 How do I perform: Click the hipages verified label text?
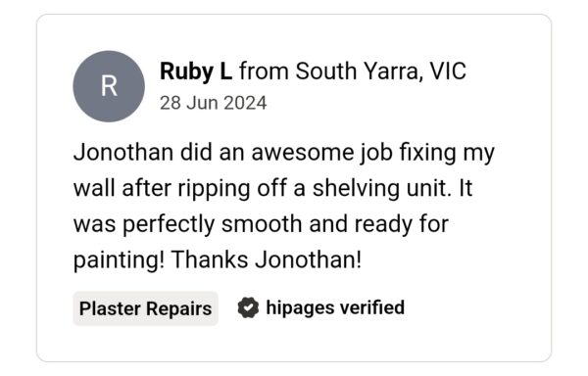pos(335,307)
